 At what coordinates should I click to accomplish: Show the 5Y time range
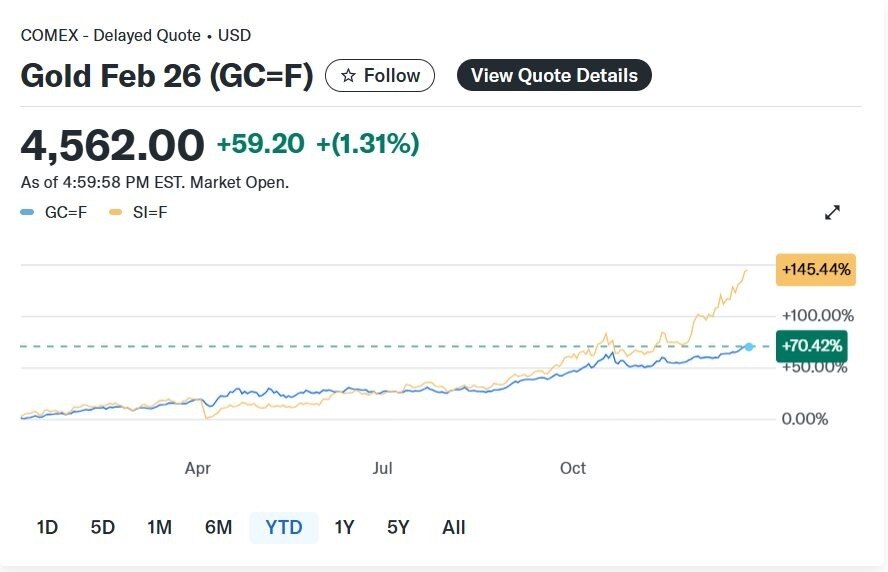tap(398, 527)
